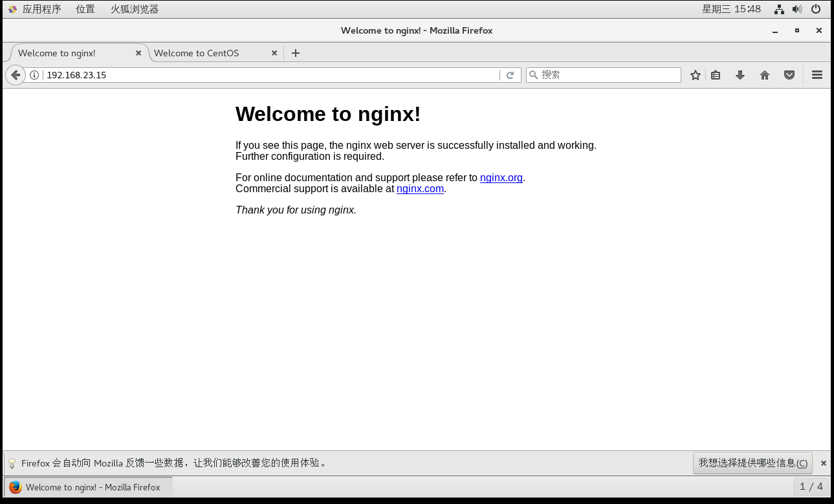Open the Pocket icon
The width and height of the screenshot is (834, 504).
click(x=789, y=75)
